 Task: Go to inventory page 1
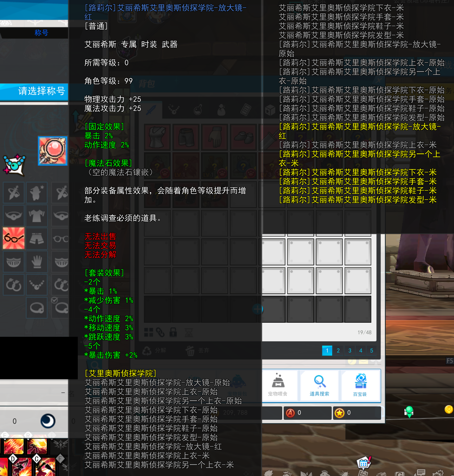(x=327, y=350)
